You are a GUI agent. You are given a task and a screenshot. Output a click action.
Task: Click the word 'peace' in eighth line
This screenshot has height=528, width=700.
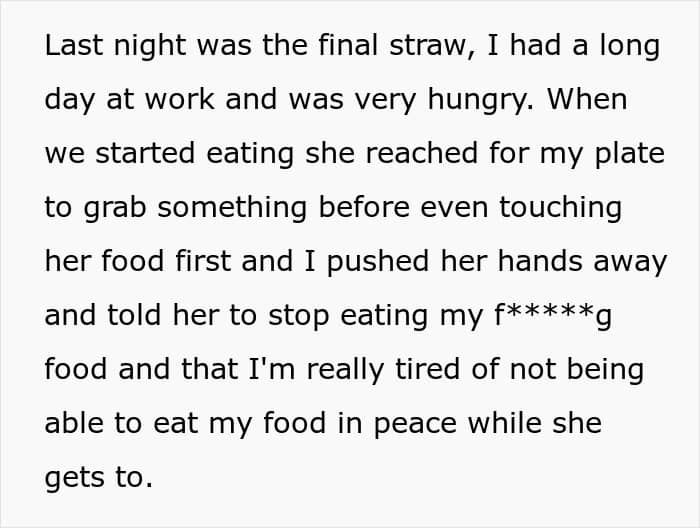(x=415, y=425)
